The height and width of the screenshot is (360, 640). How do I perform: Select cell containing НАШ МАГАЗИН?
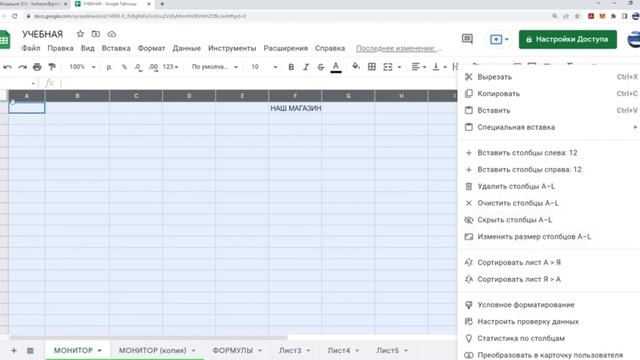click(x=296, y=108)
